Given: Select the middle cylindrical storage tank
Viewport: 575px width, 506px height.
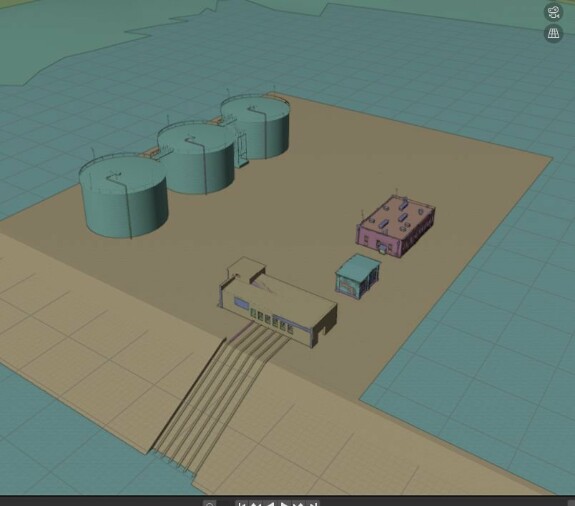Looking at the screenshot, I should click(x=197, y=158).
